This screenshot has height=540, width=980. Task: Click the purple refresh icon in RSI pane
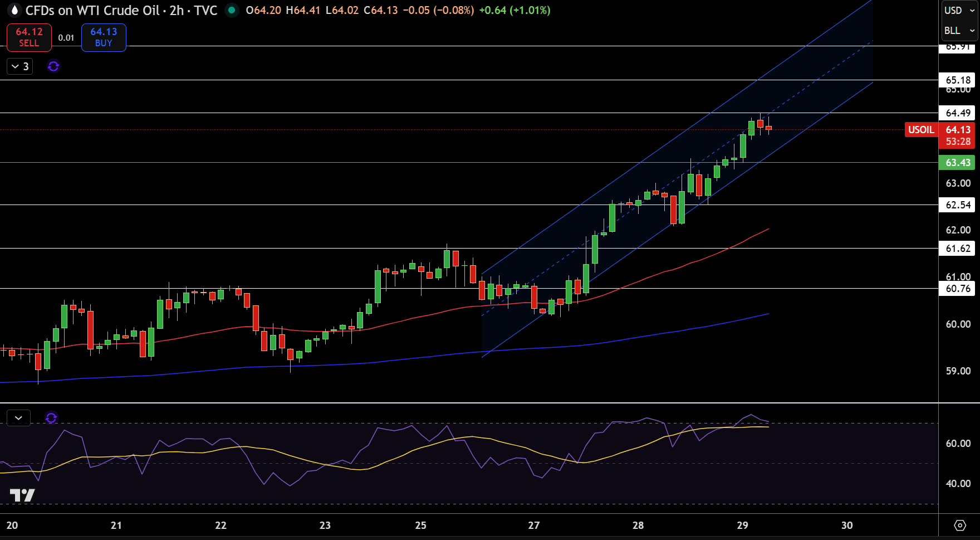[x=51, y=417]
